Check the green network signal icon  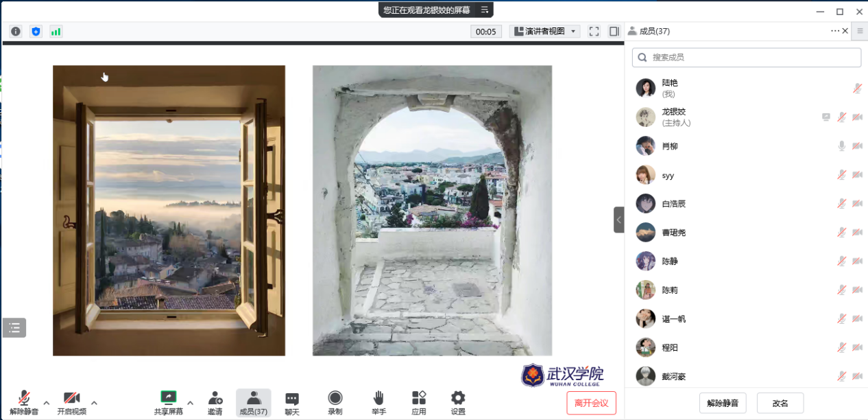point(56,32)
